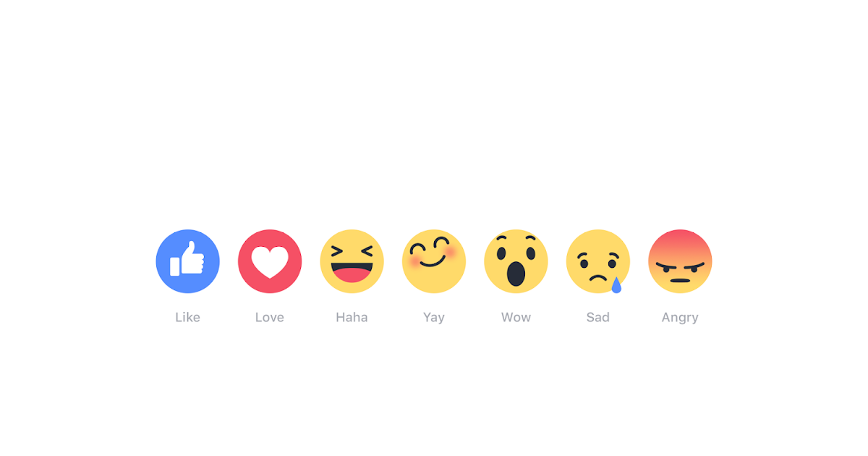Image resolution: width=868 pixels, height=456 pixels.
Task: Click the open oval mouth of Wow face
Action: click(516, 274)
